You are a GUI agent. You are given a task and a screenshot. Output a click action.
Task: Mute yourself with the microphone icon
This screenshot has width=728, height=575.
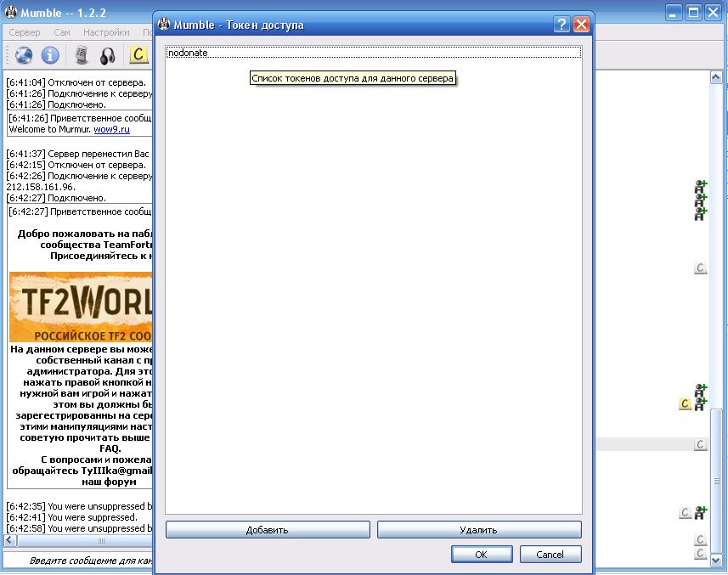82,55
